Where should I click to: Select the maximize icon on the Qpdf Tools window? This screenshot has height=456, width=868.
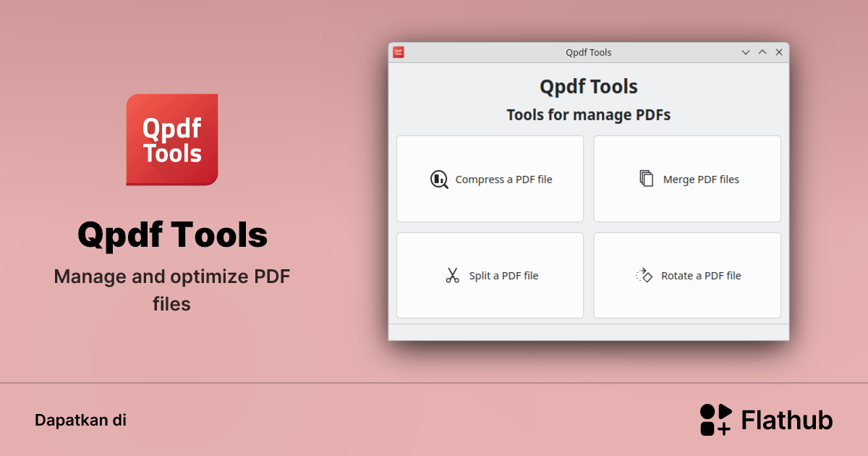[762, 51]
